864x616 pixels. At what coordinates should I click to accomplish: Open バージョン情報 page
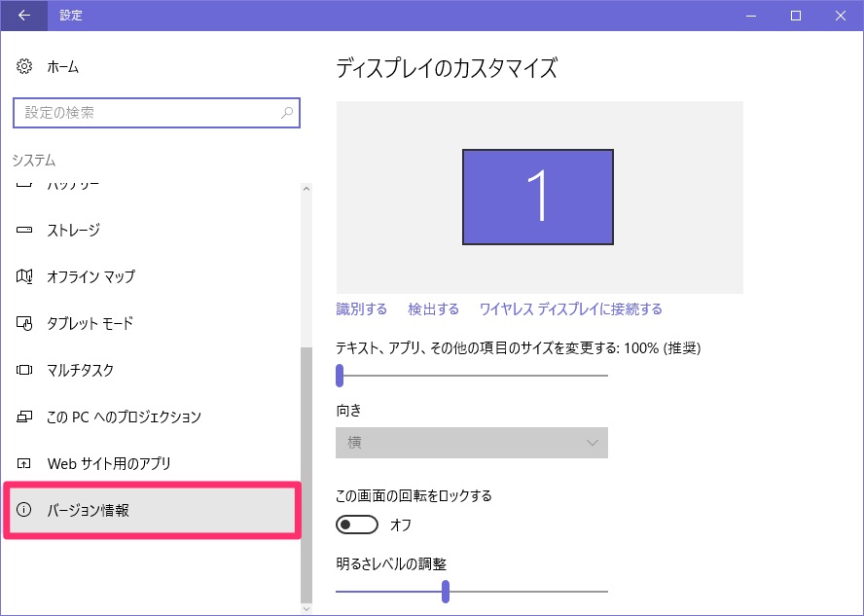coord(152,510)
